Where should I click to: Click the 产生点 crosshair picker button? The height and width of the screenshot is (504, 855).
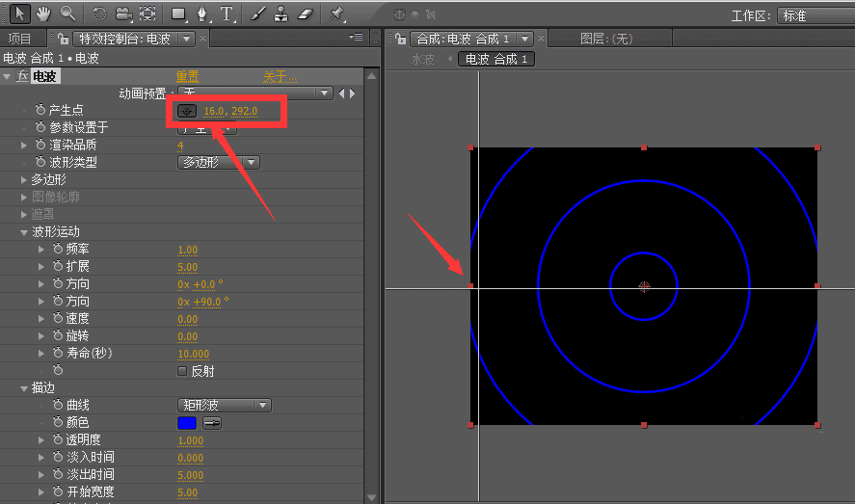tap(188, 111)
